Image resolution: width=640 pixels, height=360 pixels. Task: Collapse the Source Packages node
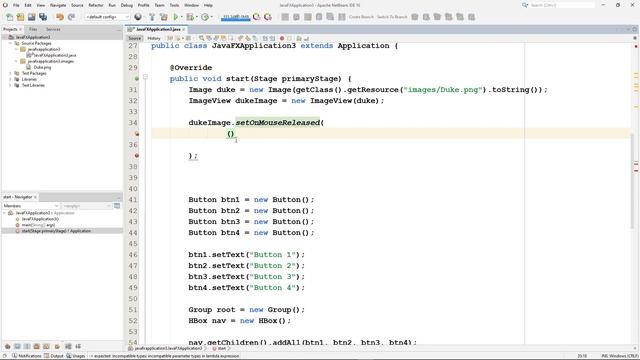point(11,43)
